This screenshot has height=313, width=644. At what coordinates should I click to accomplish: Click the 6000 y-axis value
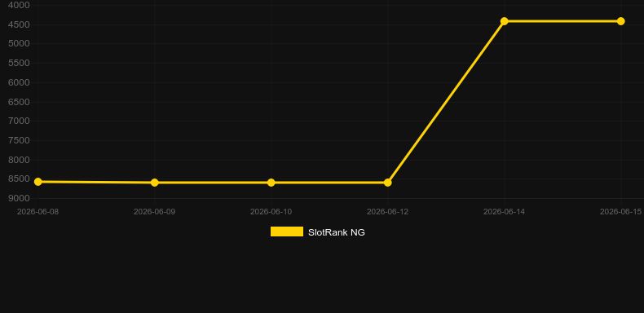pyautogui.click(x=19, y=82)
